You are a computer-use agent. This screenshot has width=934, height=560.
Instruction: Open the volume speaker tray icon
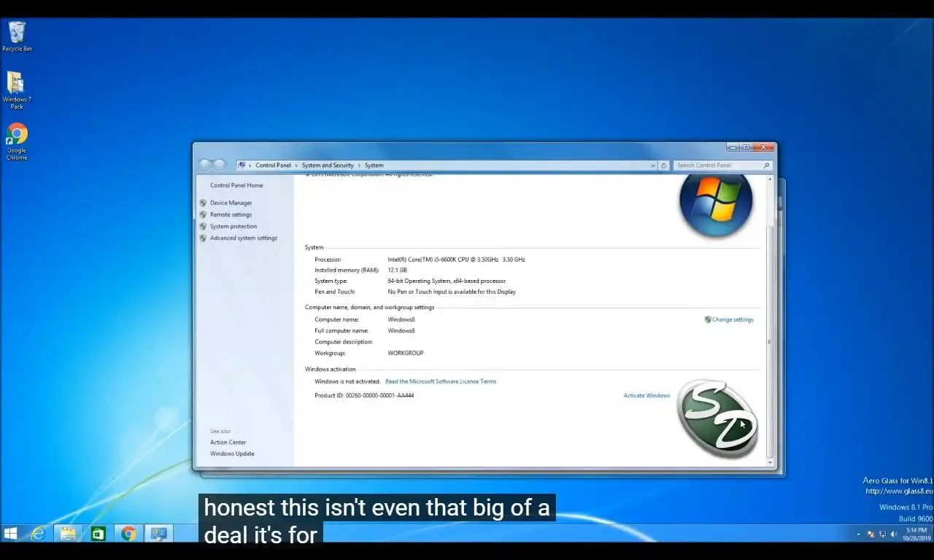(x=894, y=534)
